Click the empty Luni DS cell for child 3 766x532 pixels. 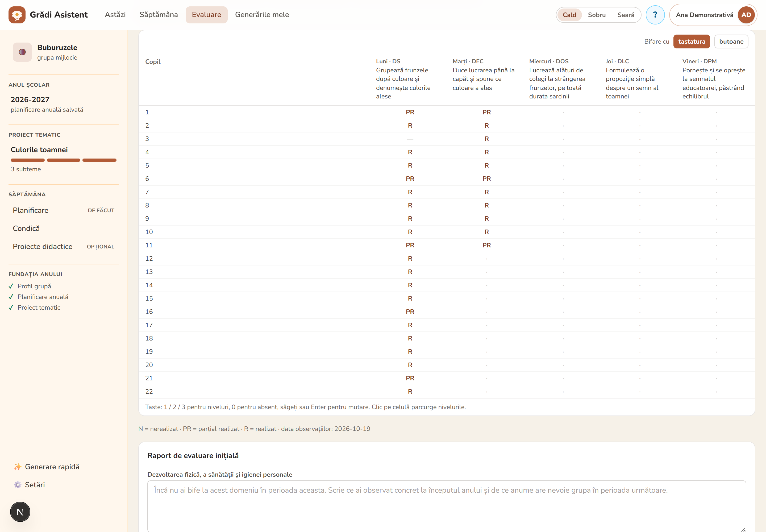pyautogui.click(x=410, y=139)
